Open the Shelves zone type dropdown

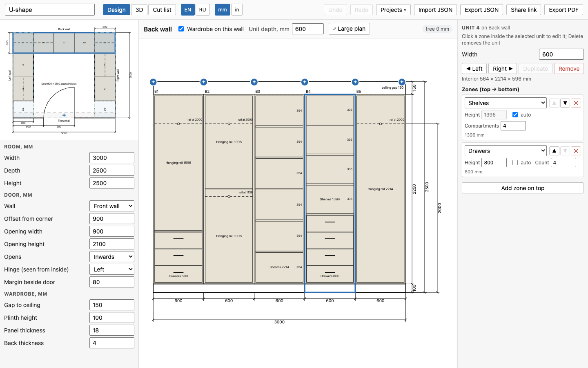(506, 103)
